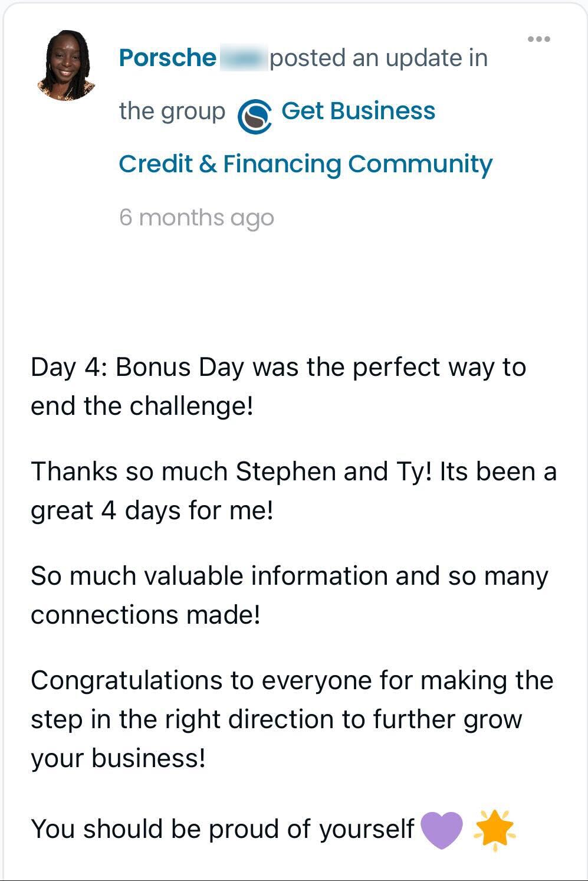Click the "Congratulations to everyone" line

(292, 680)
